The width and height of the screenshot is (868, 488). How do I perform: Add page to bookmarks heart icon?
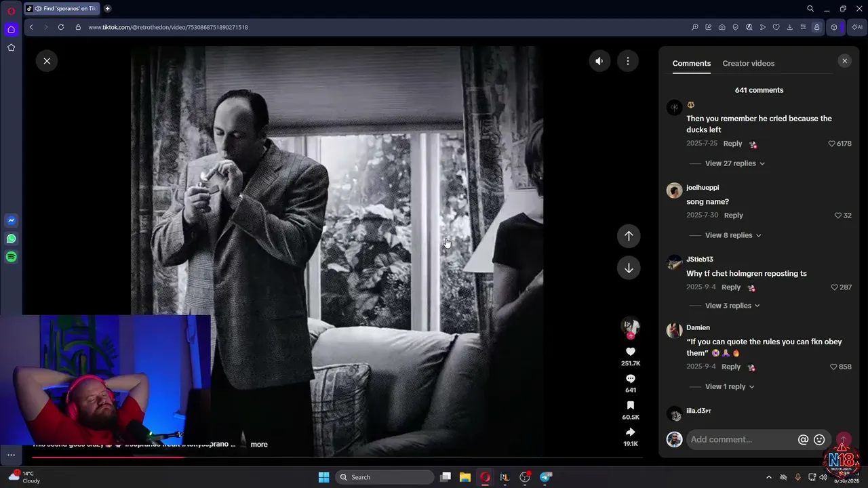pyautogui.click(x=776, y=27)
